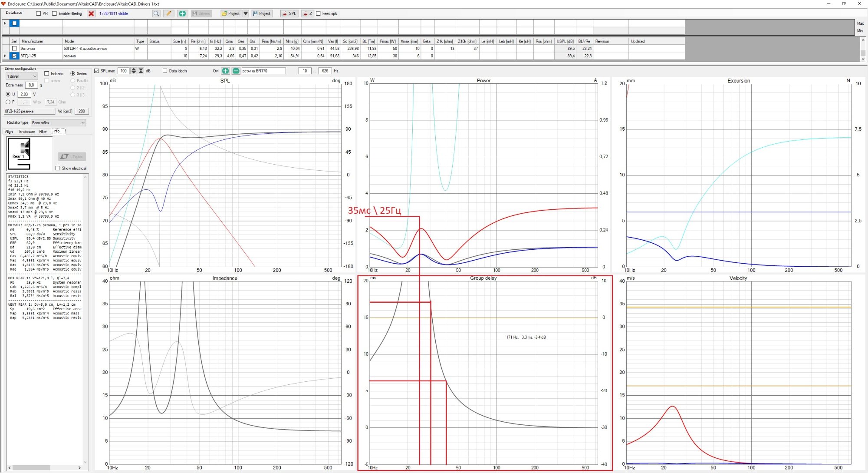Viewport: 868px width, 473px height.
Task: Click the green plus add driver icon
Action: [x=182, y=13]
